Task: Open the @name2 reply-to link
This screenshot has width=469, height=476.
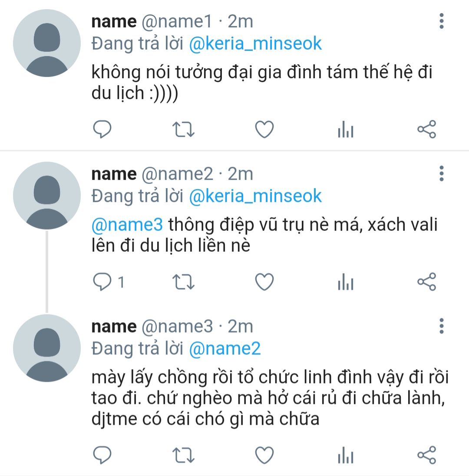Action: click(x=225, y=349)
